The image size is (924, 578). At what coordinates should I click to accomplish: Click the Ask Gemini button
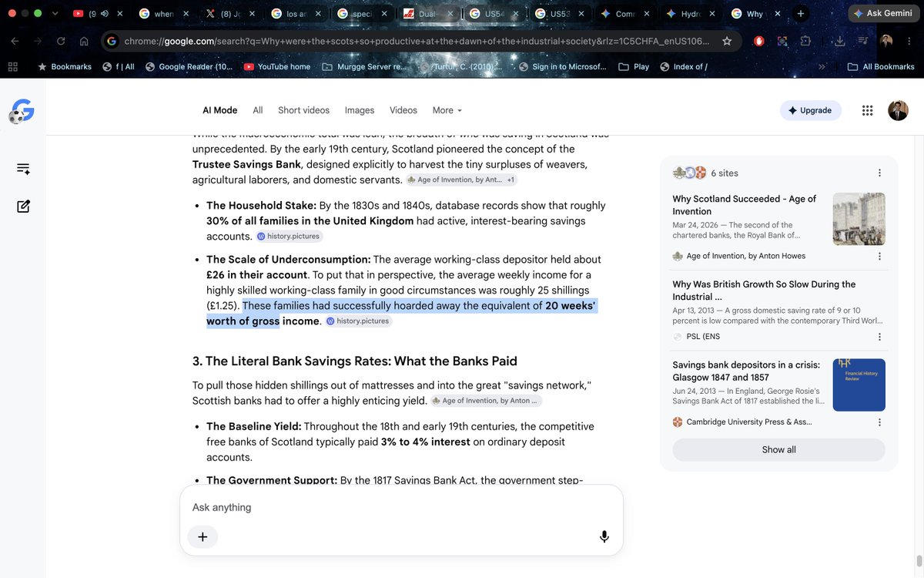coord(884,14)
